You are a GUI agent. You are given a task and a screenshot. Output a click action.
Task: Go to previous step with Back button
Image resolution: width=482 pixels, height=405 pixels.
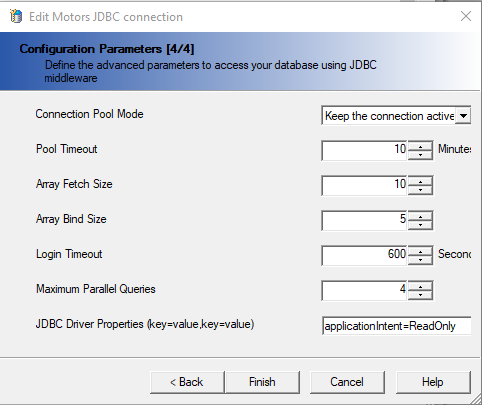(x=187, y=382)
